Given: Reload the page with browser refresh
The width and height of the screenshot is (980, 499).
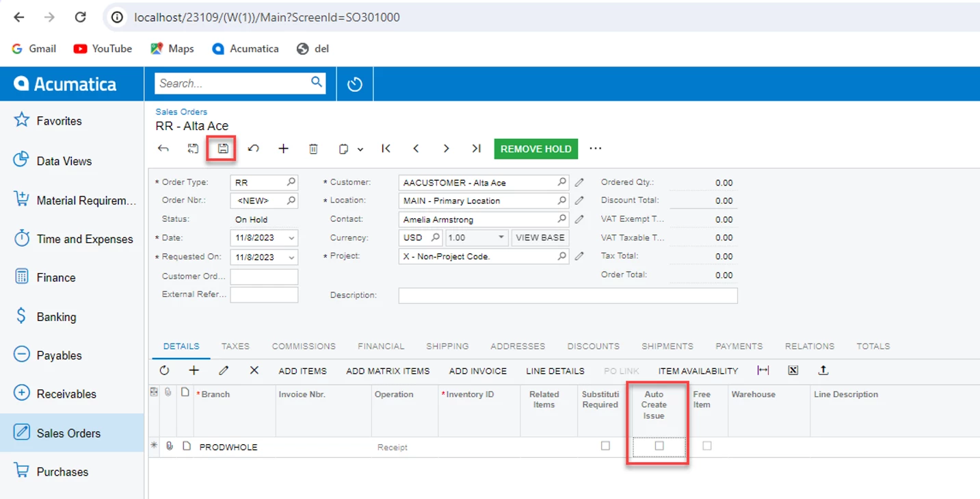Looking at the screenshot, I should [x=80, y=17].
